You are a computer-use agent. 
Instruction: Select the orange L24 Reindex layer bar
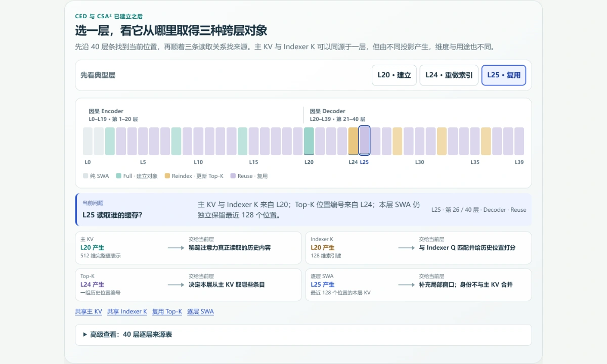tap(353, 141)
